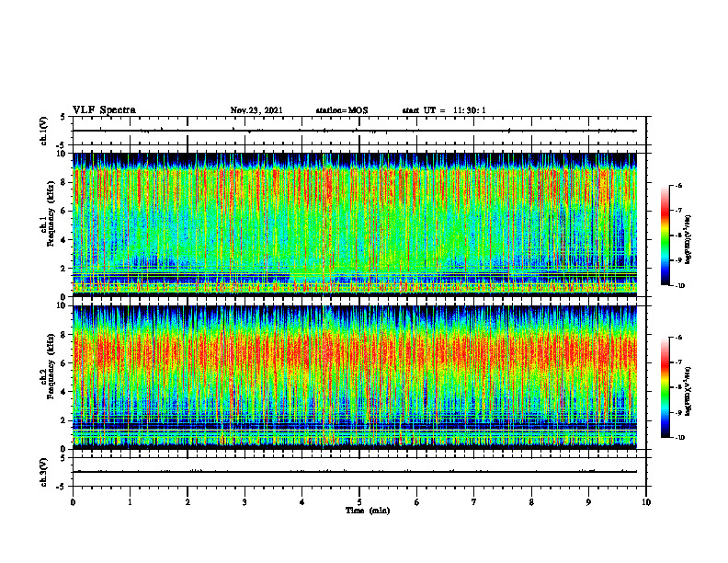The width and height of the screenshot is (728, 563).
Task: Click the "5" tick on the Time axis
Action: (359, 502)
